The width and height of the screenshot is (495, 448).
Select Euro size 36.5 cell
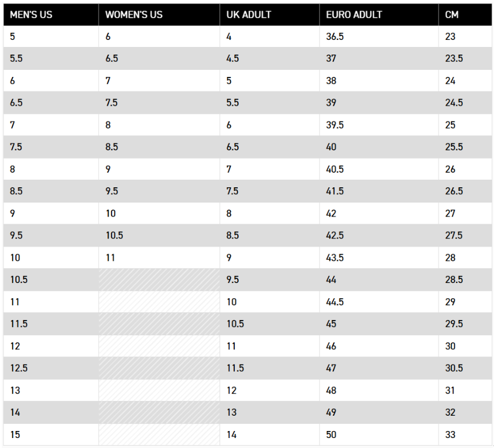335,36
